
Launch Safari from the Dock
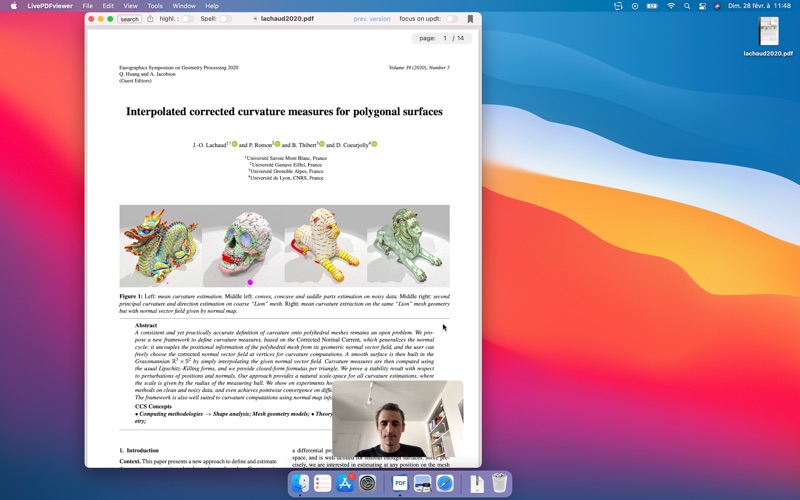coord(445,483)
